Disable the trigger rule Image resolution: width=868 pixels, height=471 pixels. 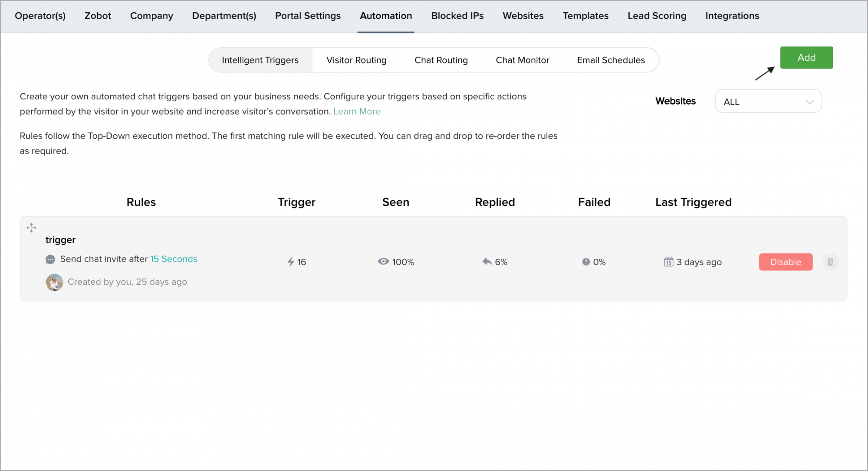[x=785, y=262]
